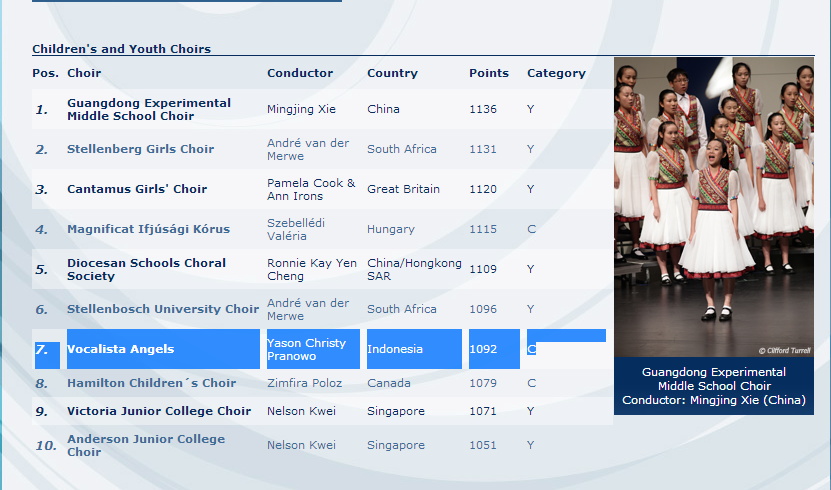
Task: Open Magnificat Ifjúsági Kórus link
Action: pos(148,229)
